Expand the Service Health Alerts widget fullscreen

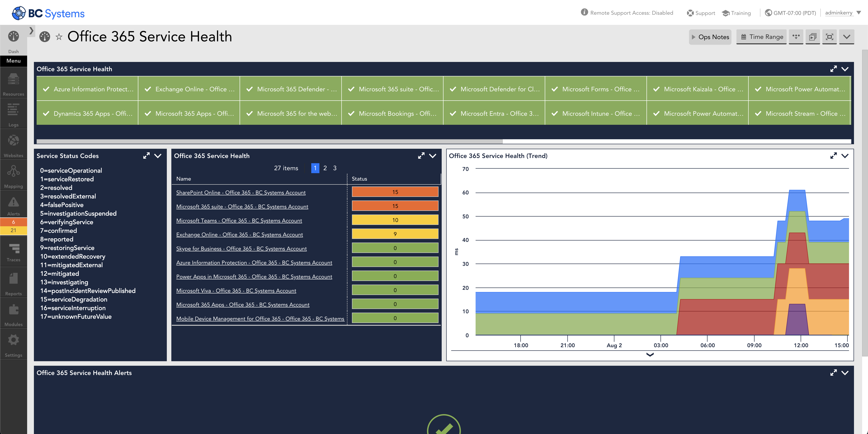point(833,373)
